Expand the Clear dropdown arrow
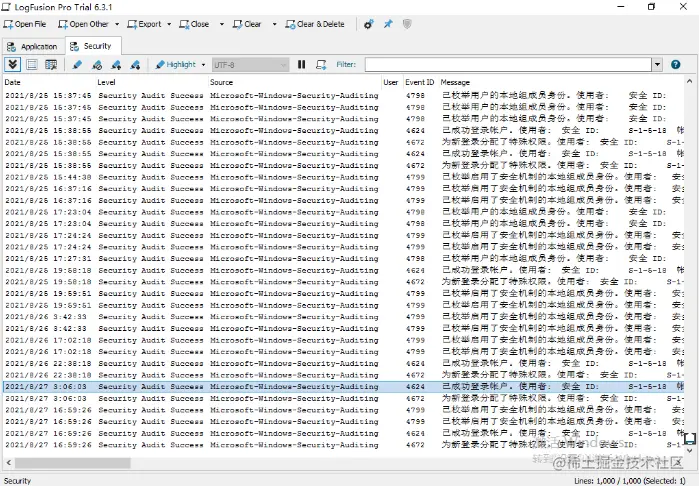699x486 pixels. 274,24
